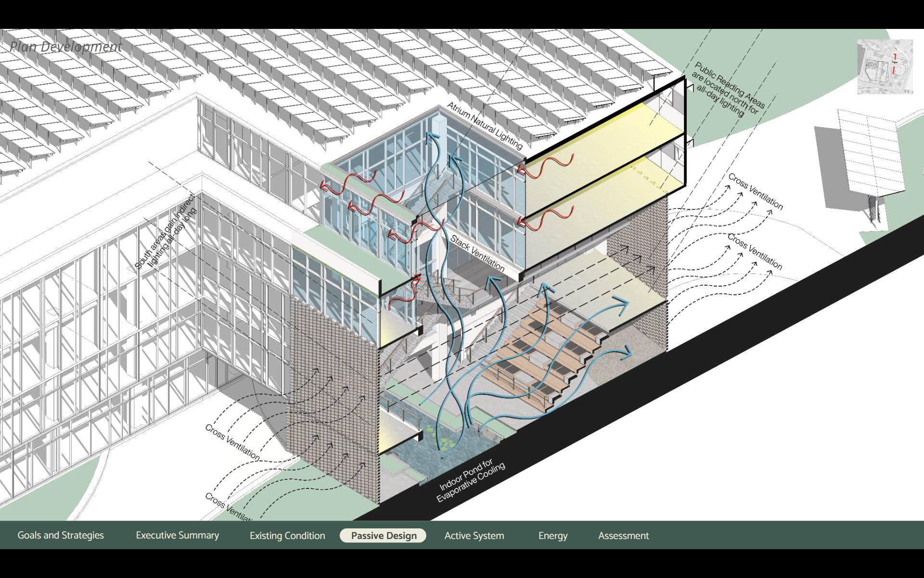Screen dimensions: 924x578
Task: Go to the Existing Condition tab
Action: click(x=287, y=536)
